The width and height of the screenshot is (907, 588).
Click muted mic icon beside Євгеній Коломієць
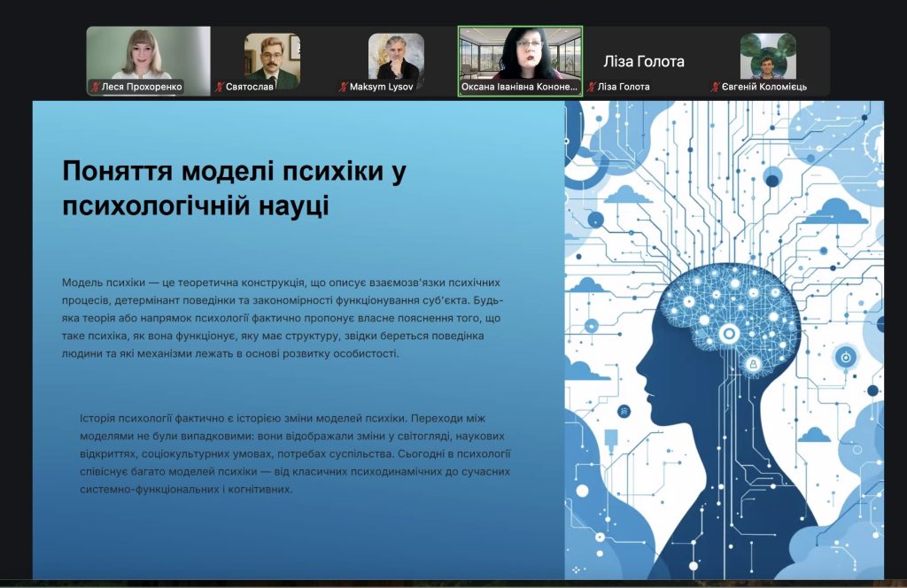714,87
